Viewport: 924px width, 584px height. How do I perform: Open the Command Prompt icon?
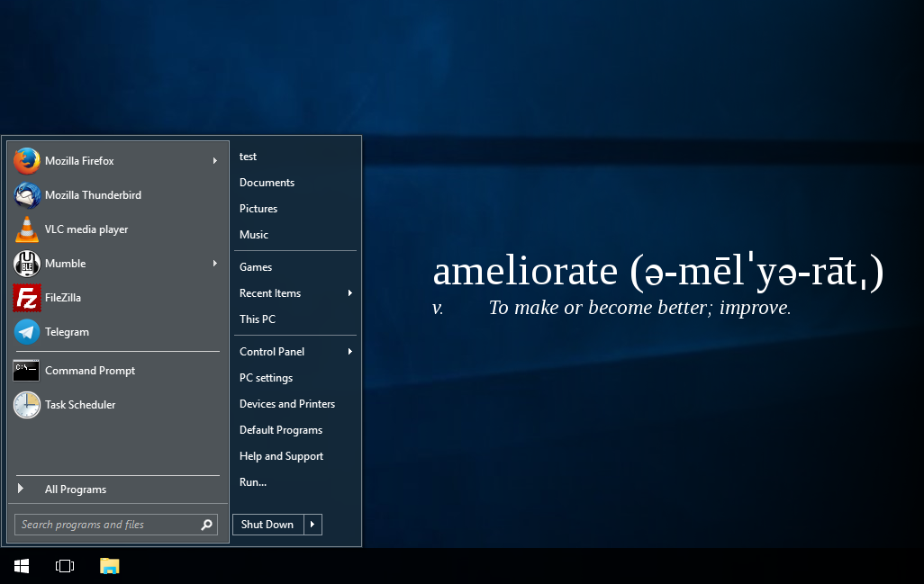pyautogui.click(x=27, y=371)
